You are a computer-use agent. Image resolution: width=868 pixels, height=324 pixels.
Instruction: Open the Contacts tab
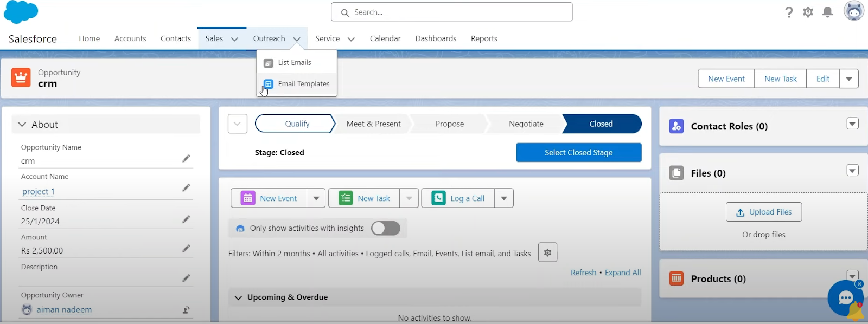click(x=176, y=38)
